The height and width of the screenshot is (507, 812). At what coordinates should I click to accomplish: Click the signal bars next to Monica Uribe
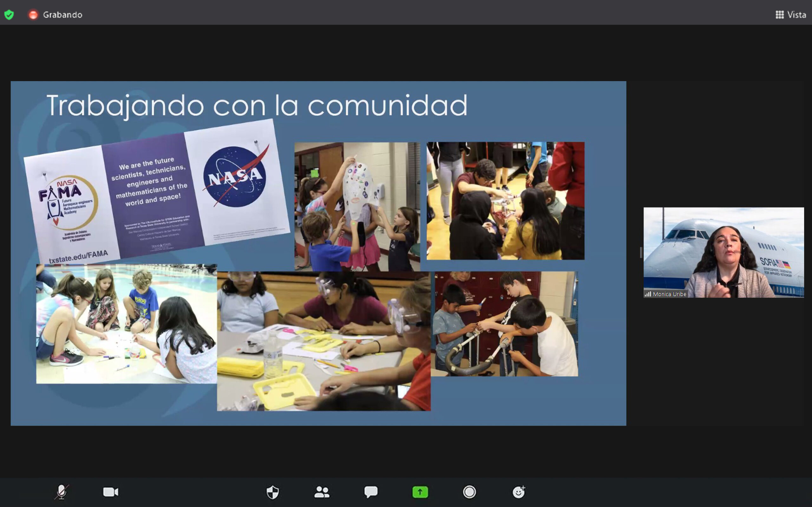pyautogui.click(x=648, y=294)
